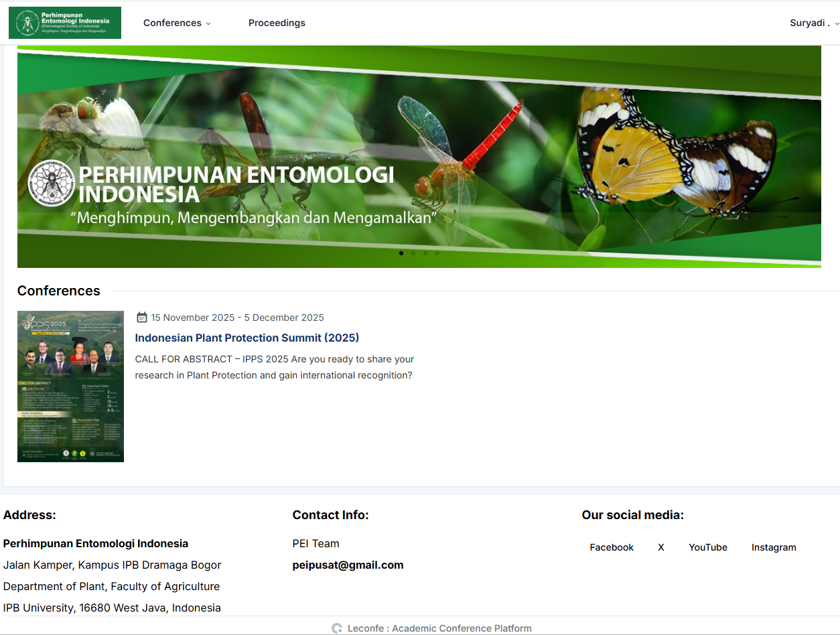Open the Proceedings menu item
840x635 pixels.
(277, 23)
